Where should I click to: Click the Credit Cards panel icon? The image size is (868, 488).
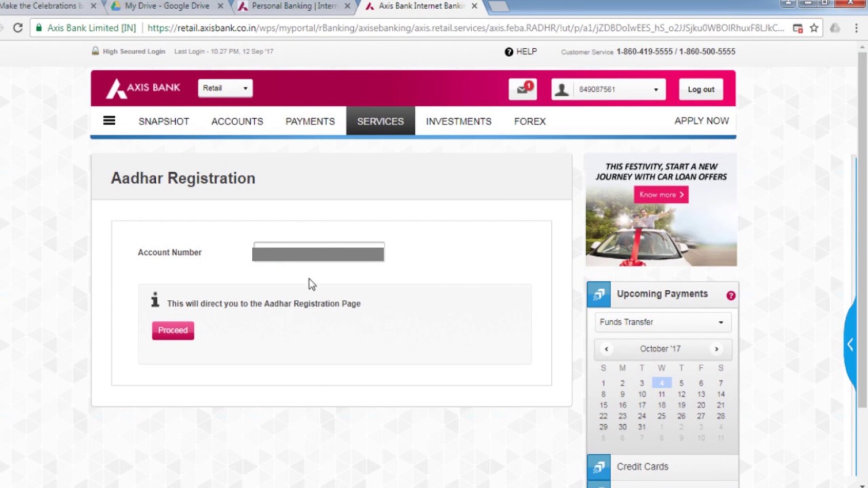[x=599, y=467]
